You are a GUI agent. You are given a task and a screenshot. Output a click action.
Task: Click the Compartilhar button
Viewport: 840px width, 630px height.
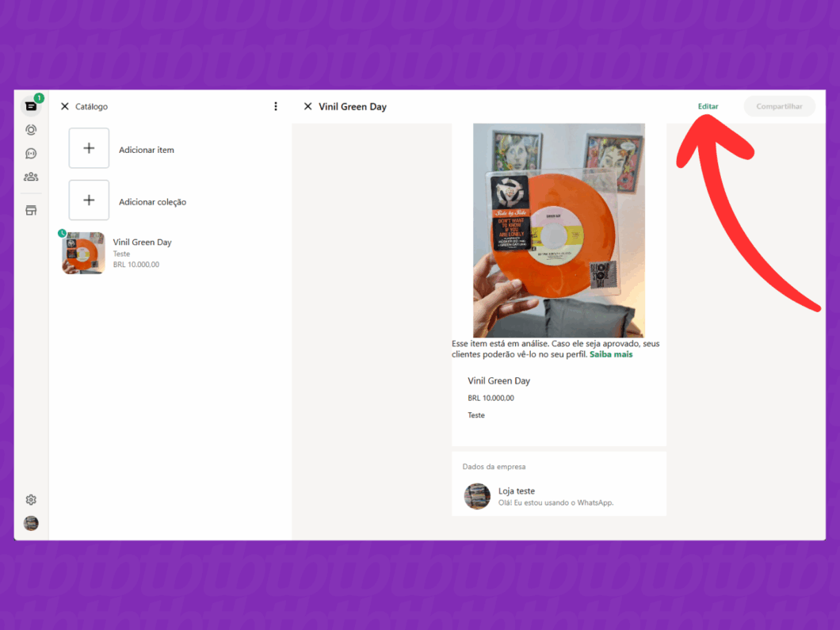point(779,105)
